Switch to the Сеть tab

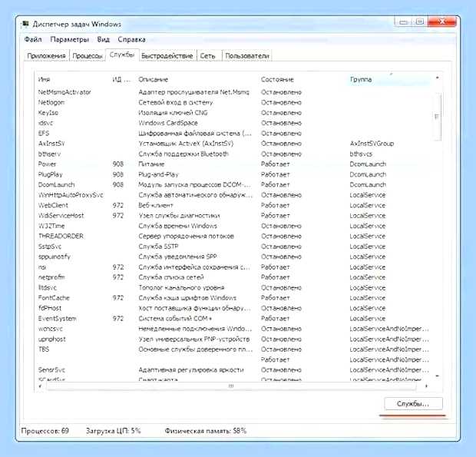tap(207, 56)
